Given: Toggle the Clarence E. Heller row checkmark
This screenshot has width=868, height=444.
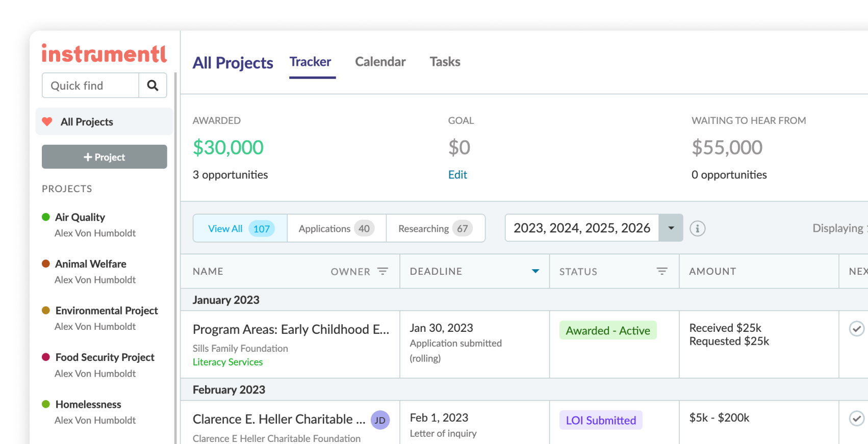Looking at the screenshot, I should coord(856,419).
